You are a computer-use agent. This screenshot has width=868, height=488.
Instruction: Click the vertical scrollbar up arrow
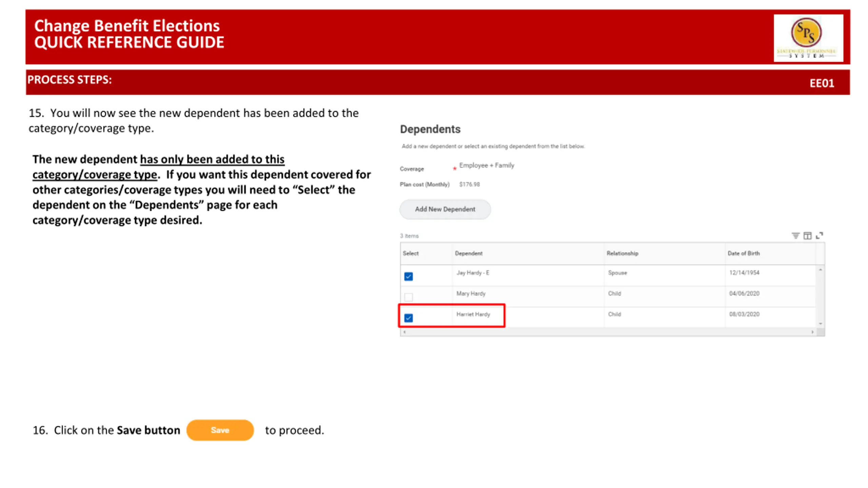[820, 270]
